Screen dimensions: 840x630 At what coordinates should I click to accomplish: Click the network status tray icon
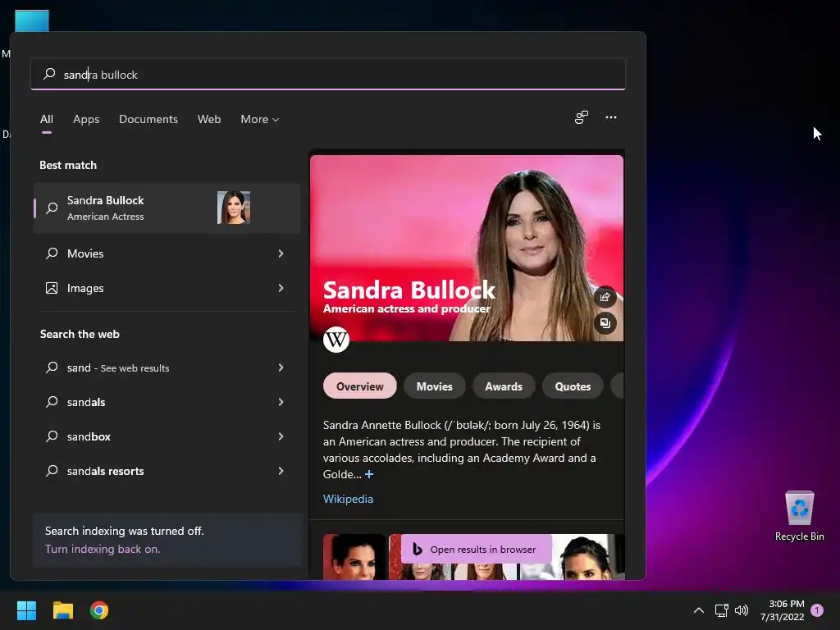click(x=721, y=610)
